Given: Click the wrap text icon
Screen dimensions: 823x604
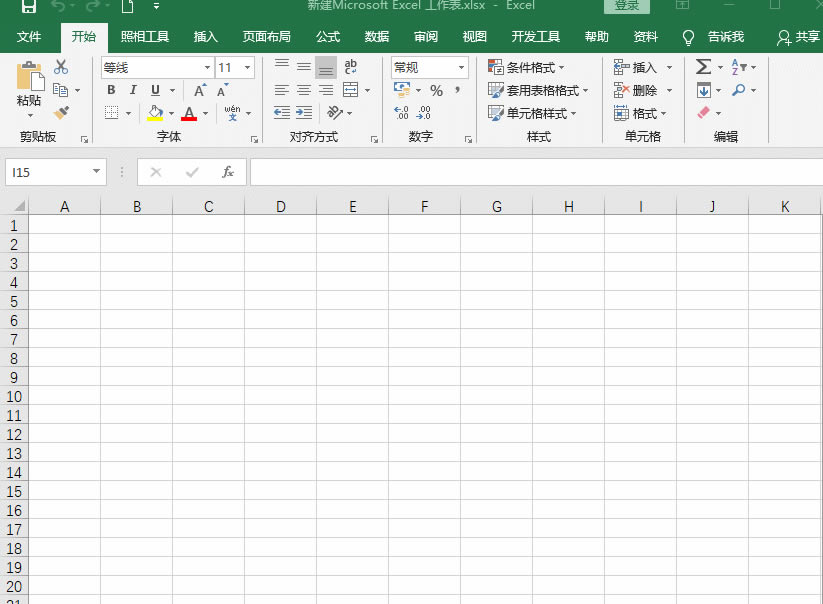Looking at the screenshot, I should [x=350, y=67].
